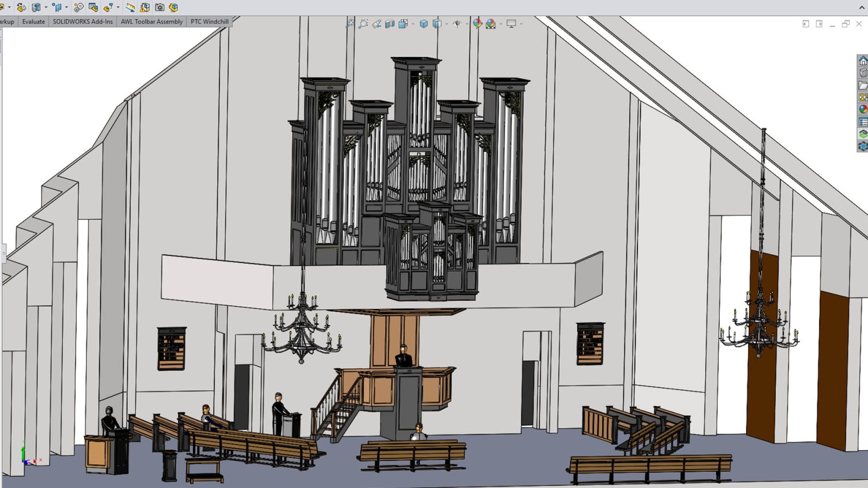This screenshot has width=868, height=488.
Task: Click the Instant3D ruler icon
Action: (x=130, y=7)
